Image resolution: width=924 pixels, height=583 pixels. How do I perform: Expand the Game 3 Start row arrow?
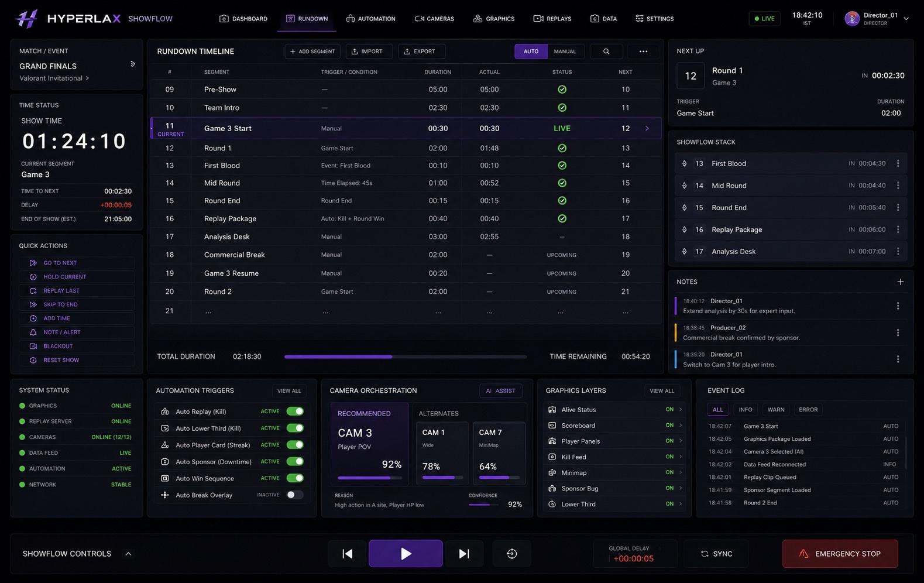click(x=647, y=128)
